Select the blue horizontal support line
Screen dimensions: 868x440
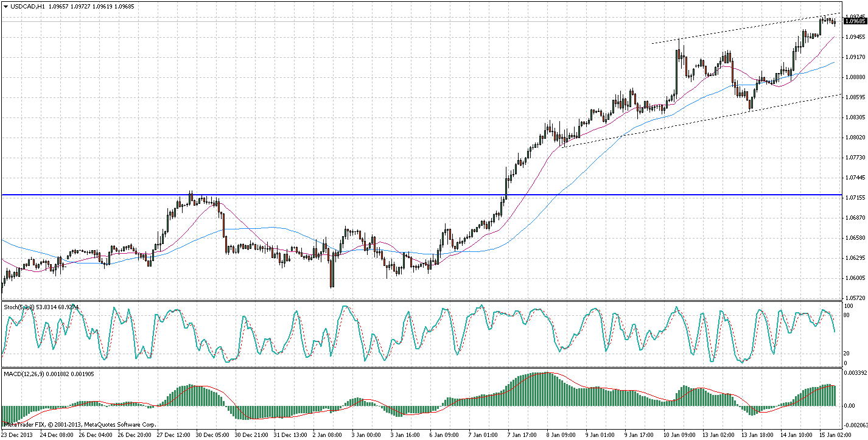[x=365, y=195]
